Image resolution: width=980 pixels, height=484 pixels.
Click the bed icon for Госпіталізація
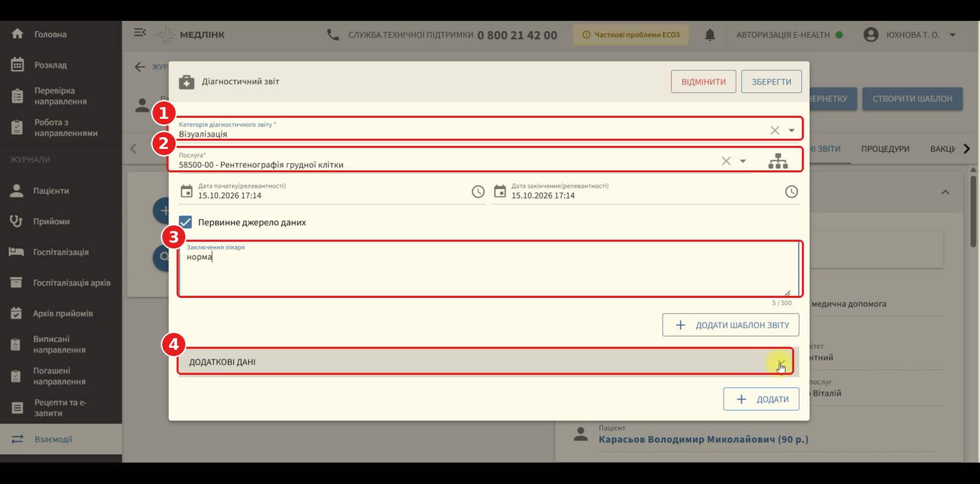tap(16, 252)
